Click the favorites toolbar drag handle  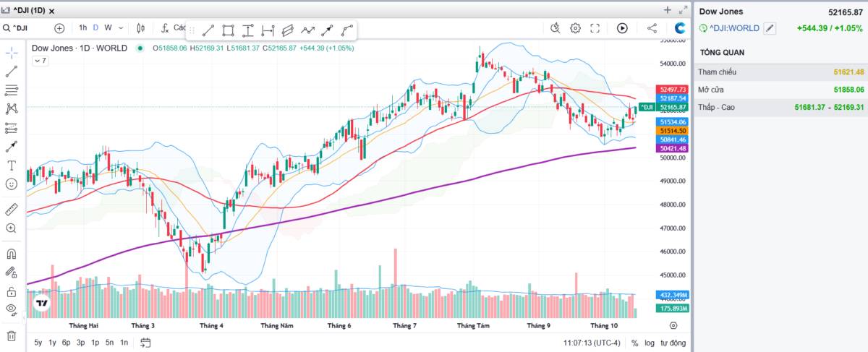pos(192,30)
